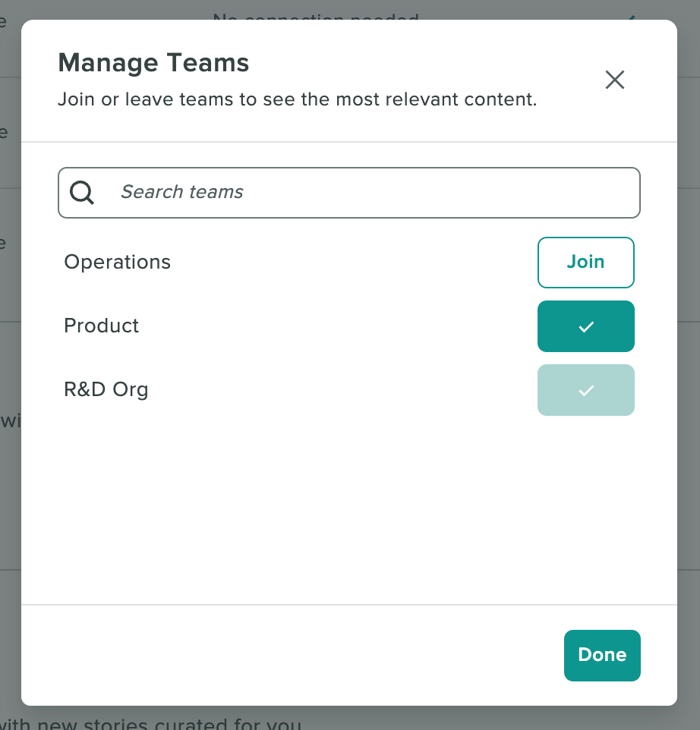Select the R&D Org team label
The height and width of the screenshot is (730, 700).
coord(106,389)
